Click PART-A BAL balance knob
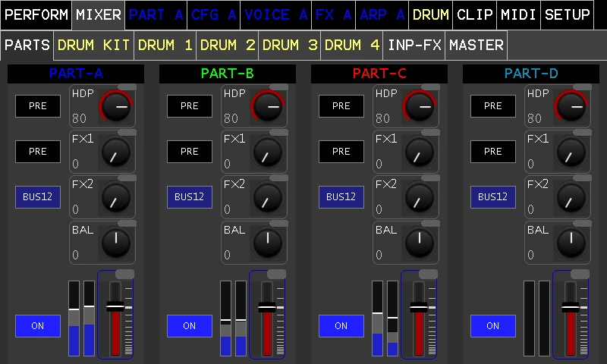Image resolution: width=607 pixels, height=364 pixels. click(x=116, y=243)
